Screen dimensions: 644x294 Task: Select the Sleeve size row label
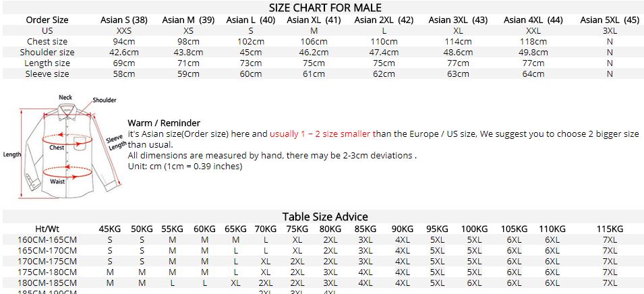coord(47,74)
